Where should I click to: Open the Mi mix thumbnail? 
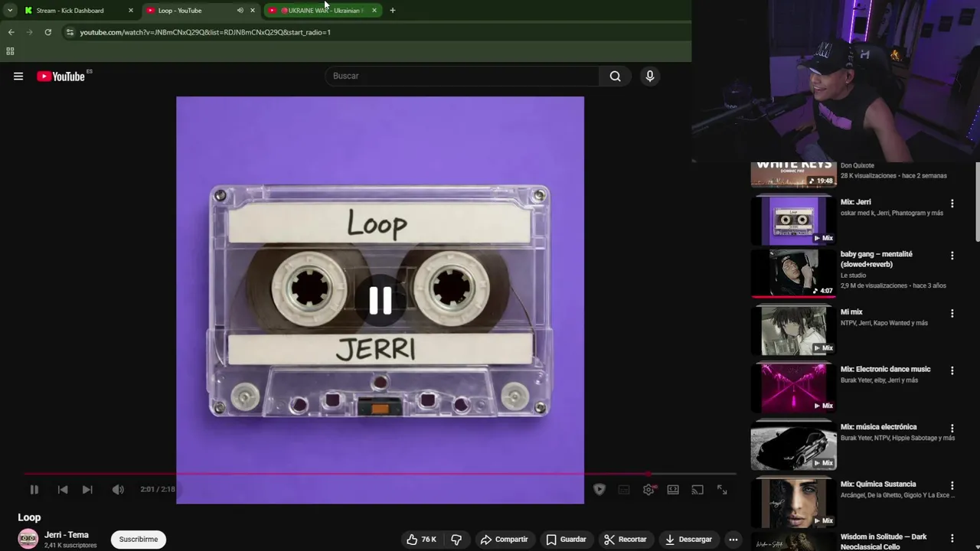pos(793,330)
